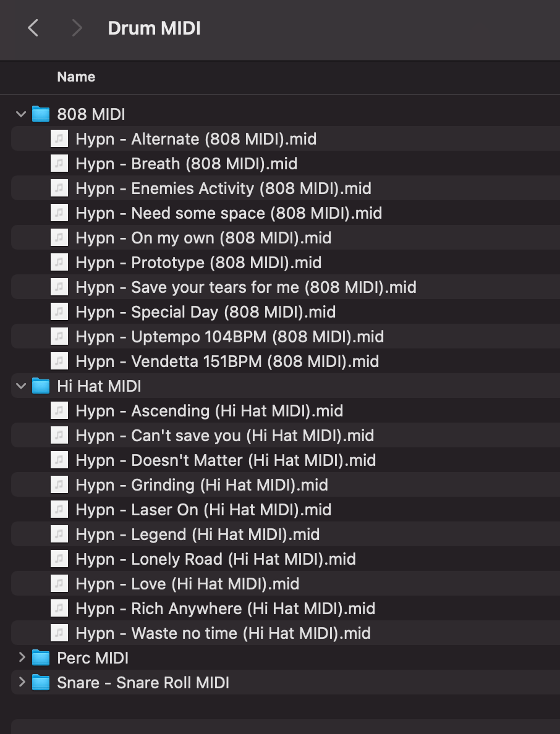This screenshot has height=734, width=560.
Task: Click the music note icon beside Hypn - Vendetta 151BPM
Action: pyautogui.click(x=59, y=361)
